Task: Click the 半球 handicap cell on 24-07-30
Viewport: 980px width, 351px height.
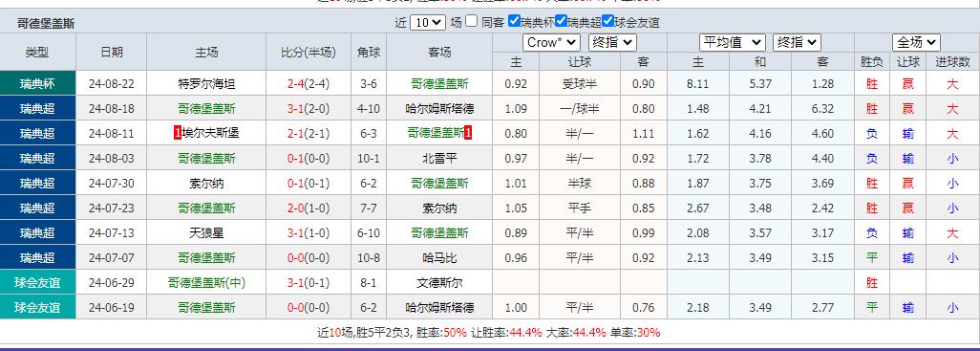Action: pos(580,184)
